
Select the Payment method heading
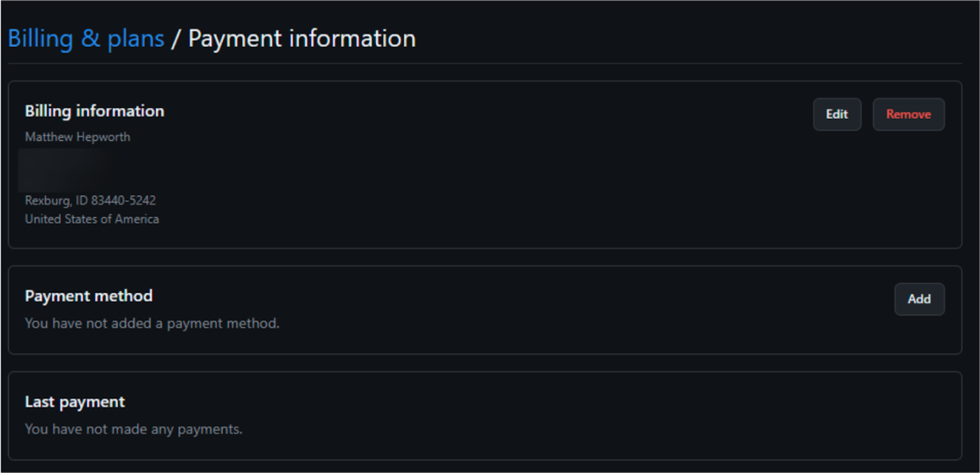(x=89, y=296)
